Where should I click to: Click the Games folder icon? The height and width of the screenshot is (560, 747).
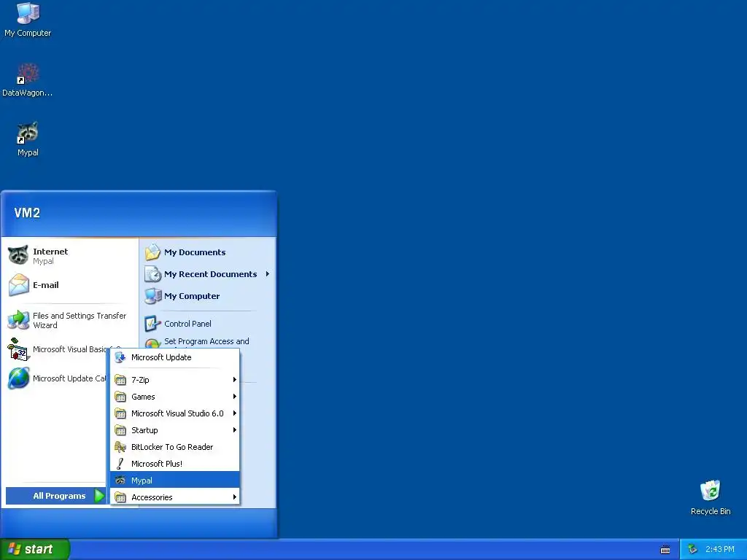click(120, 397)
